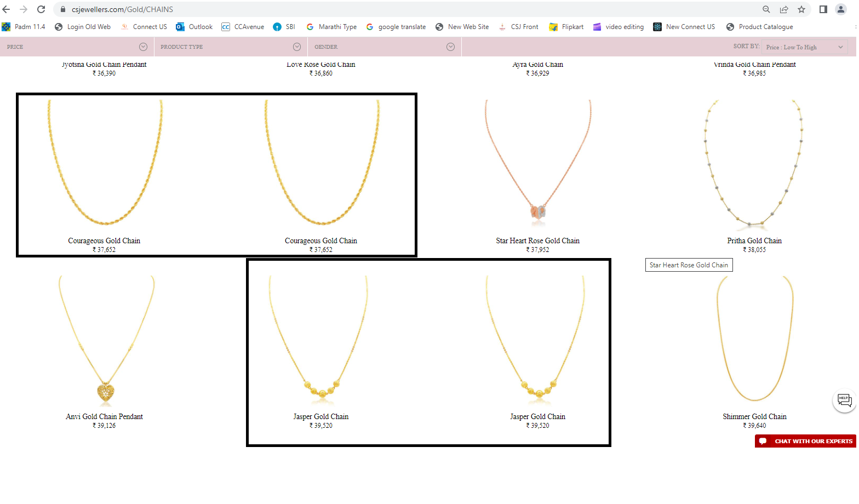Image resolution: width=859 pixels, height=504 pixels.
Task: Open Star Heart Rose Gold Chain title link
Action: point(538,240)
